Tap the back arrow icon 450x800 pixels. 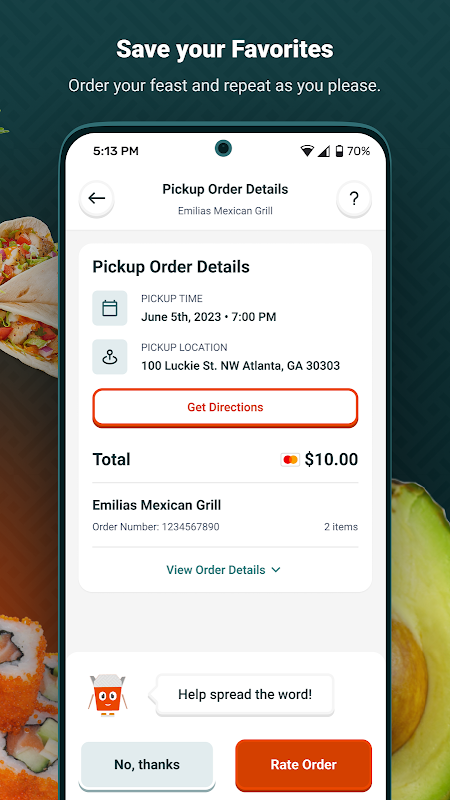tap(96, 198)
